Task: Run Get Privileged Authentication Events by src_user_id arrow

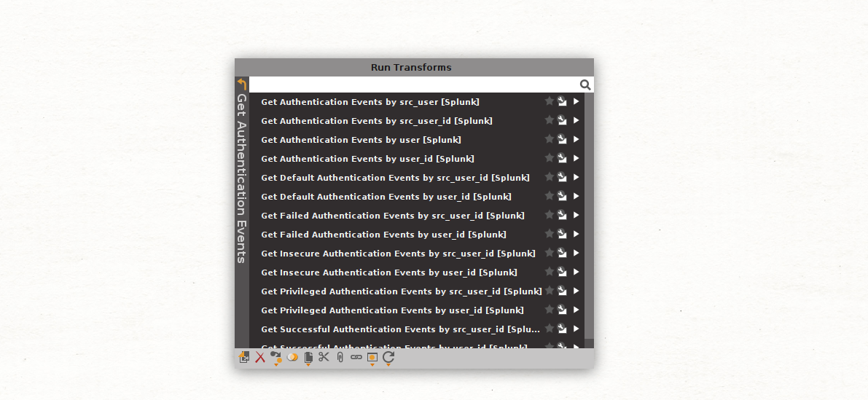Action: (x=576, y=291)
